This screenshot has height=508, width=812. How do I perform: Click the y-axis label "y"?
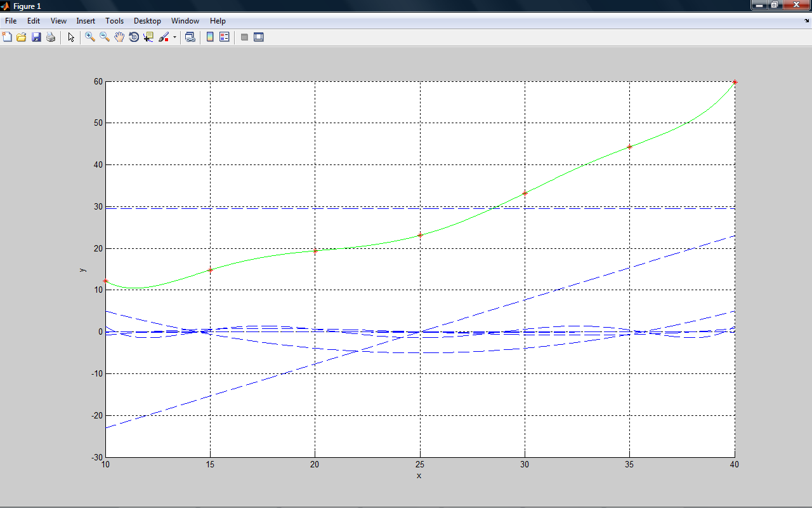tap(82, 269)
